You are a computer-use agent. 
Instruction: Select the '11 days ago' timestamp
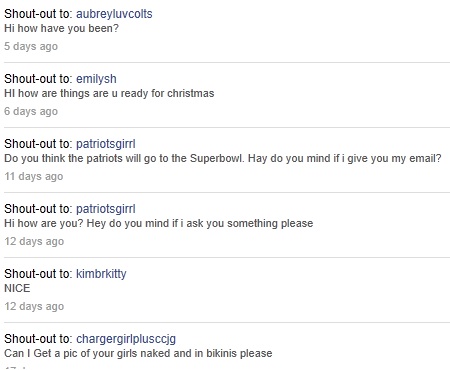[34, 176]
